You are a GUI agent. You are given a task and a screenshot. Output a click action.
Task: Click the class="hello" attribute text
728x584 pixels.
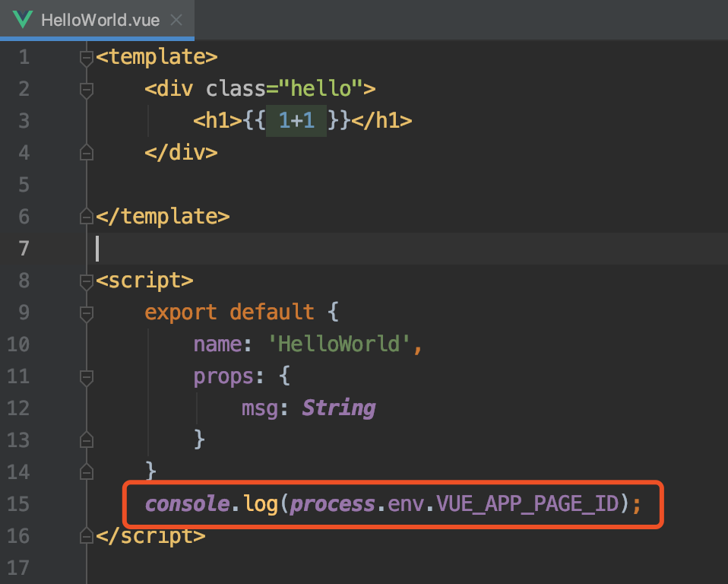tap(284, 89)
